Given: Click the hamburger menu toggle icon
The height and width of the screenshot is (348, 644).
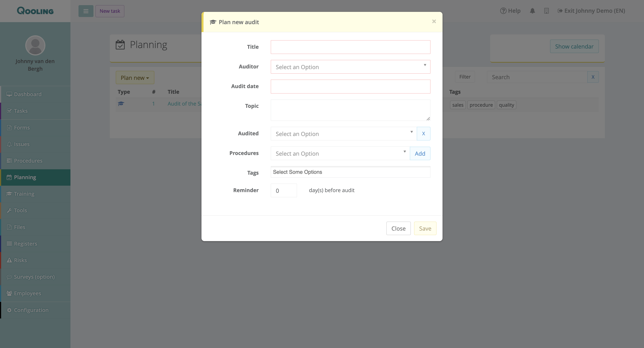Looking at the screenshot, I should 86,11.
